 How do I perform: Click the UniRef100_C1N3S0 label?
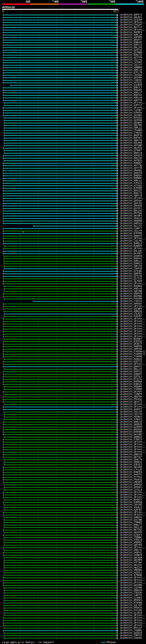[131, 80]
